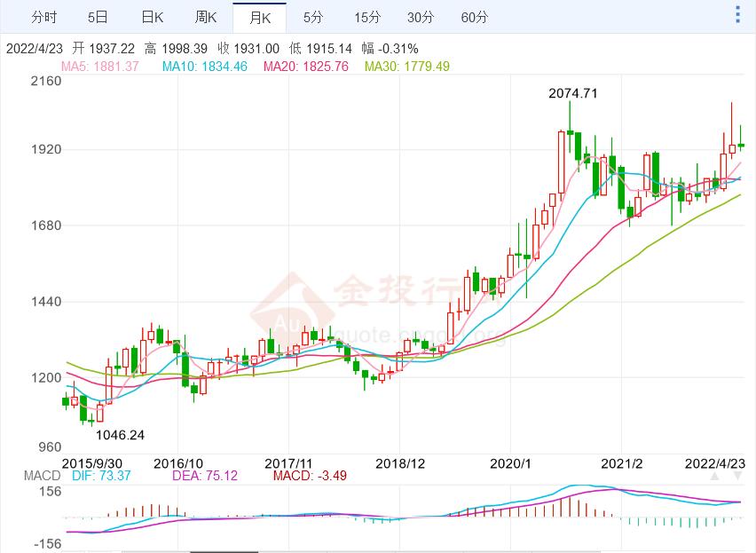The image size is (756, 553).
Task: Click the change percentage -0.31%
Action: [x=398, y=49]
